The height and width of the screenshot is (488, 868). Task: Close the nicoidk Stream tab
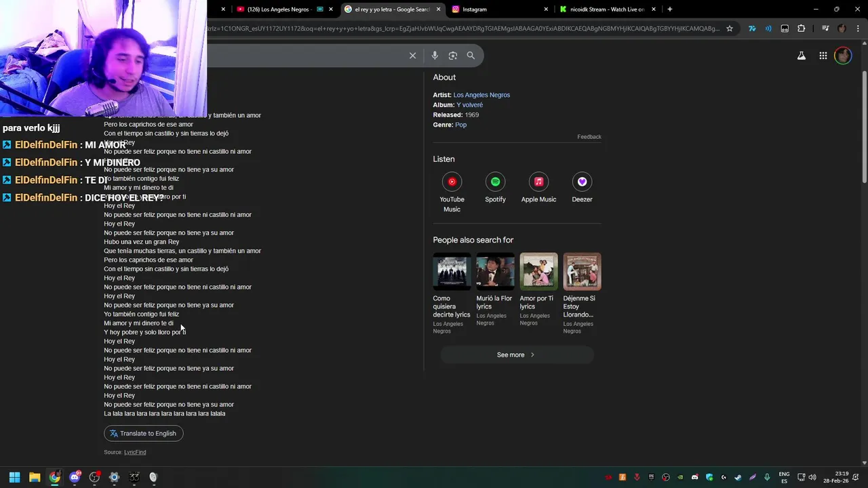654,9
